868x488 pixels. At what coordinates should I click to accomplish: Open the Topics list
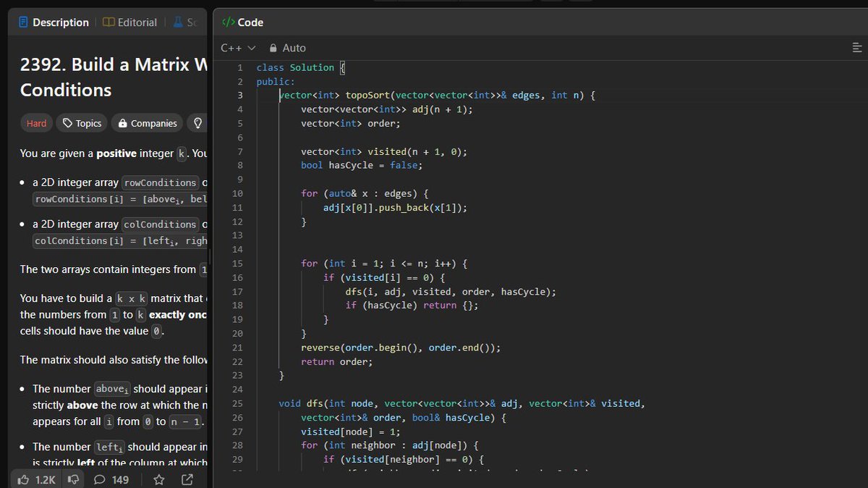click(x=81, y=123)
